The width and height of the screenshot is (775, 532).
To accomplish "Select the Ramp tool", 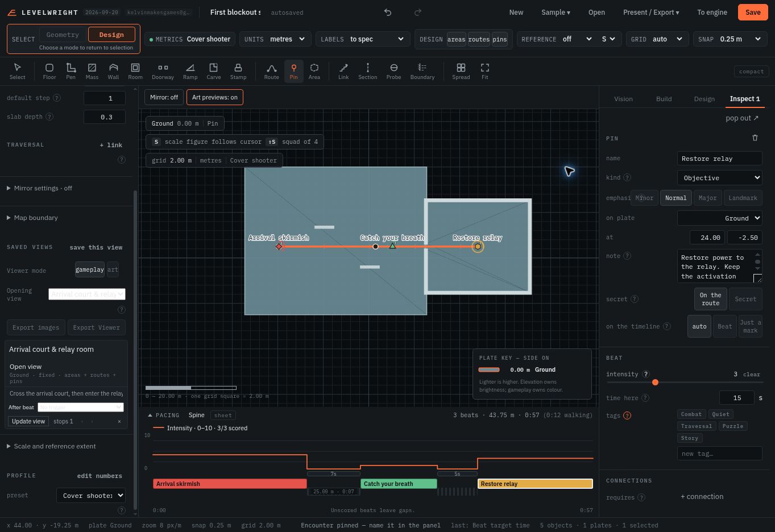I will (190, 72).
